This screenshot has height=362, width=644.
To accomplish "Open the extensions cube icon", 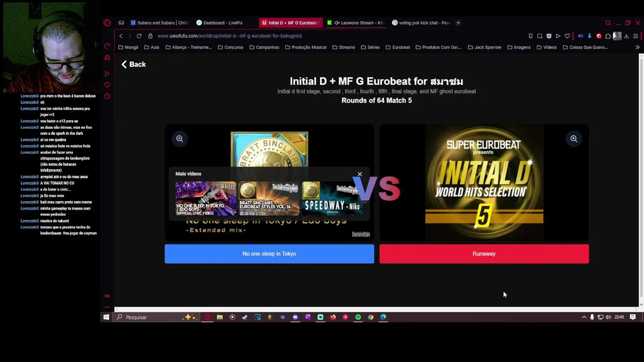I will 608,36.
